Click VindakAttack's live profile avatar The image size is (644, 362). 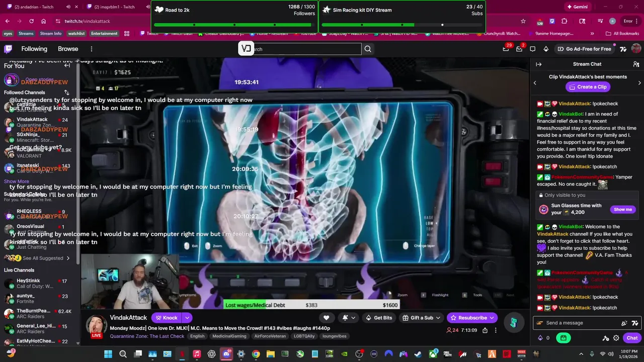[x=97, y=326]
